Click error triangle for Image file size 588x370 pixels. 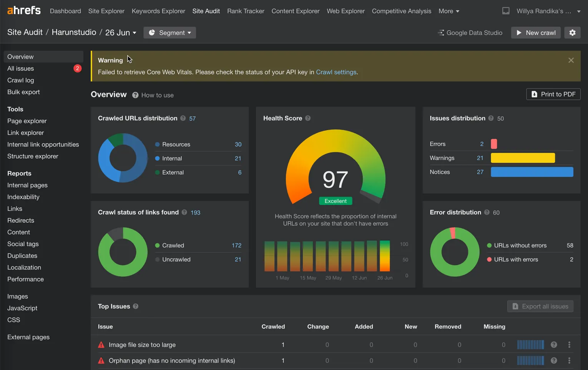101,345
